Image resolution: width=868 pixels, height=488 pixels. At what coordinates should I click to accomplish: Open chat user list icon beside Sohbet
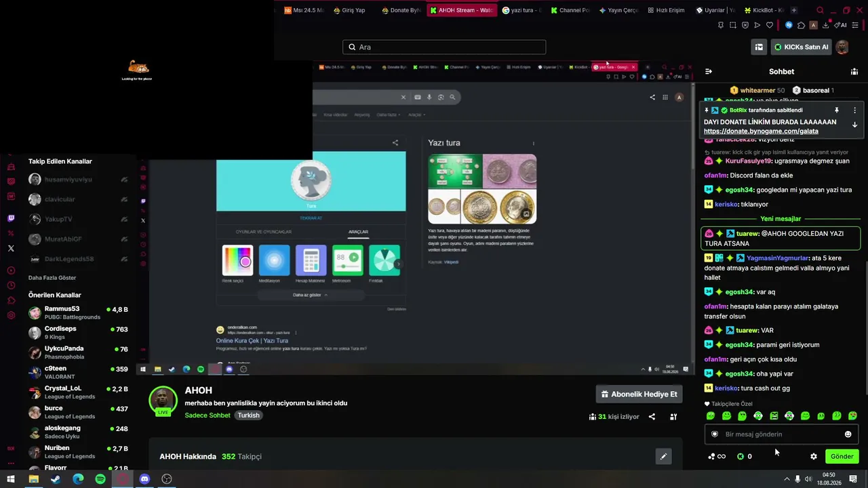tap(854, 71)
